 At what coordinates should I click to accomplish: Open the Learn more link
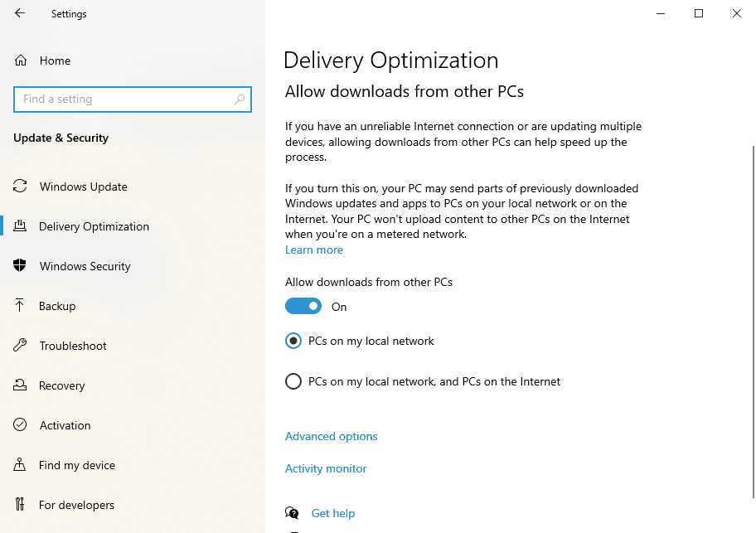click(x=314, y=250)
